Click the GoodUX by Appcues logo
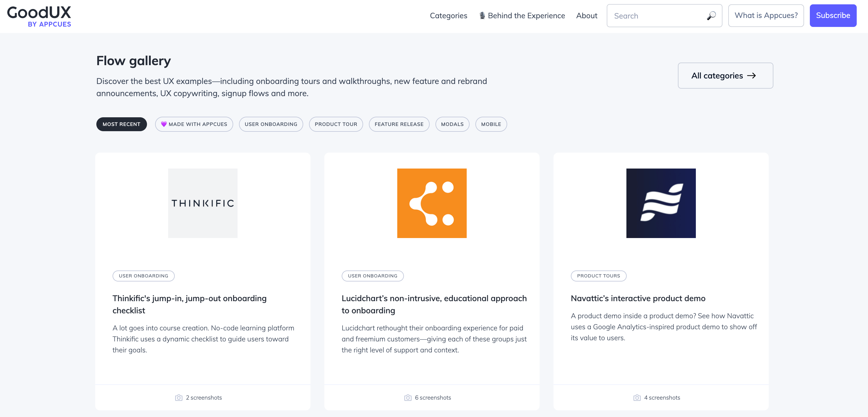 (x=39, y=17)
